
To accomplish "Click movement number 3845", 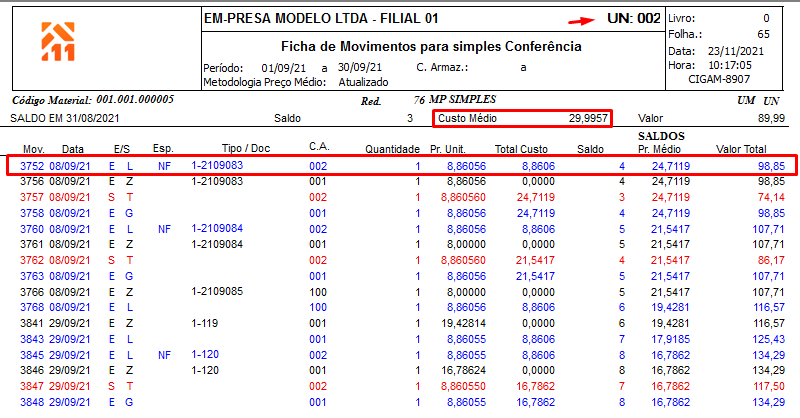I will pos(32,355).
